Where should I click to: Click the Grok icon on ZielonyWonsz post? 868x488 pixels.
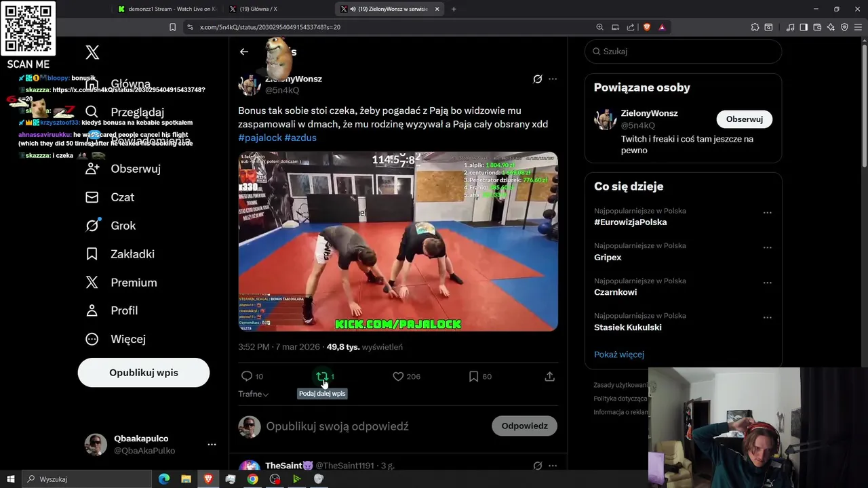coord(538,79)
